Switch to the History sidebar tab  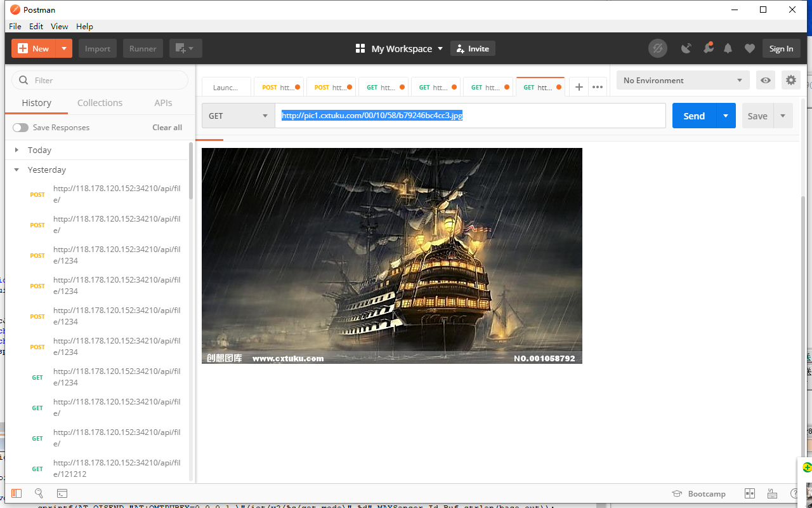[37, 103]
